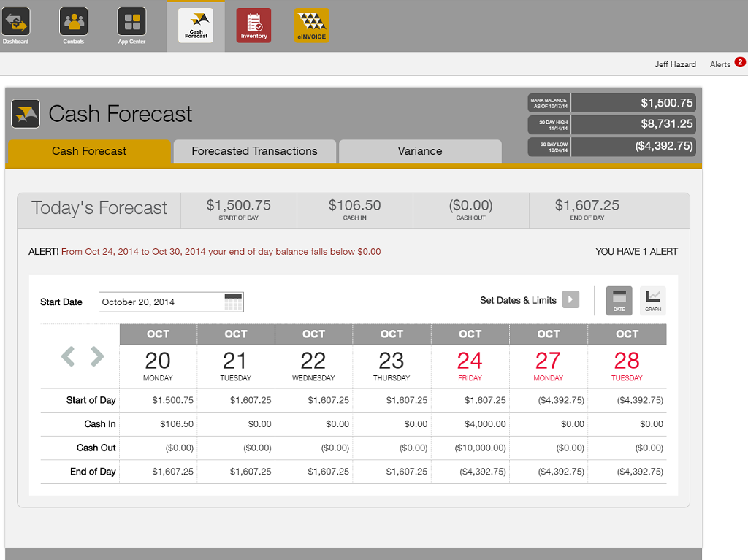
Task: Launch the App Center icon
Action: click(x=132, y=22)
